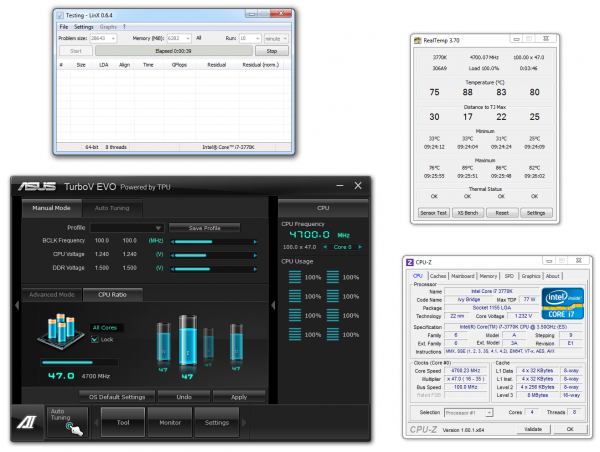Switch to Caches tab in CPU-Z
Image resolution: width=600 pixels, height=452 pixels.
pyautogui.click(x=438, y=276)
